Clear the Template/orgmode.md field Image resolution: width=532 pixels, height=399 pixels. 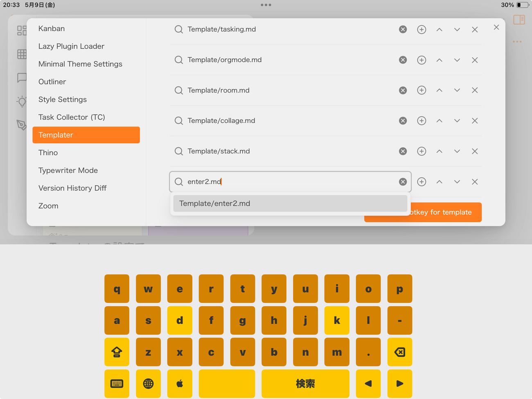(x=403, y=60)
